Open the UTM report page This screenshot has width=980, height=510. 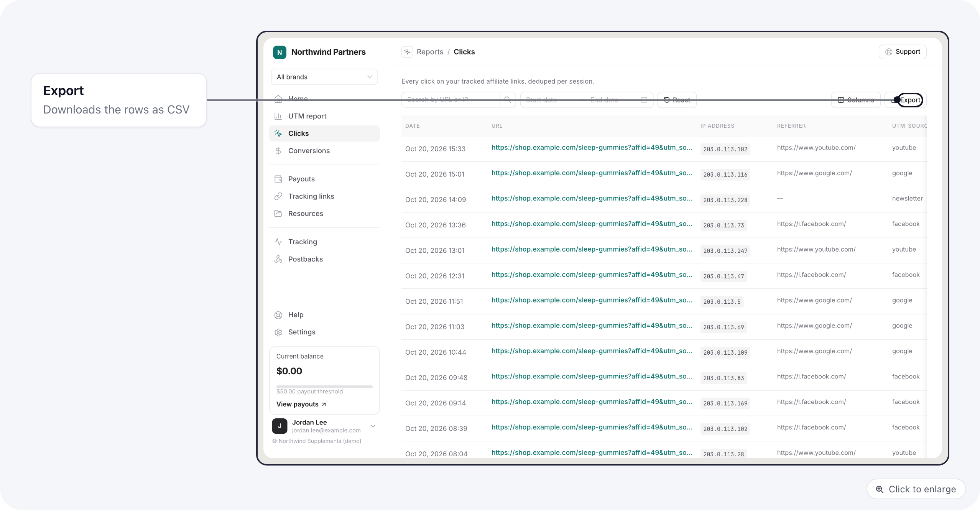tap(324, 116)
